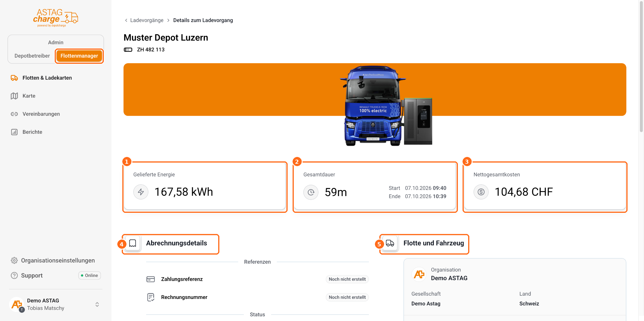Click the ASTAG charge logo
Image resolution: width=644 pixels, height=321 pixels.
[56, 18]
